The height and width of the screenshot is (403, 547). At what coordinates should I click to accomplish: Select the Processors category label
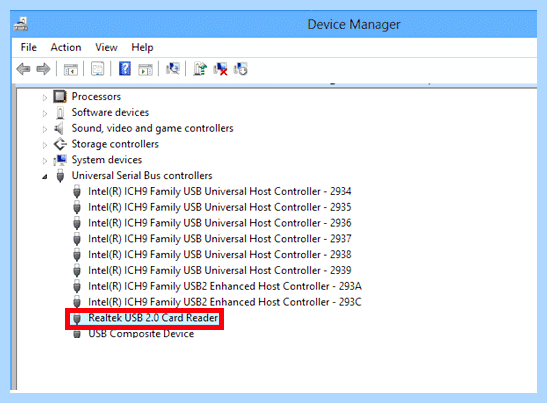pyautogui.click(x=96, y=96)
